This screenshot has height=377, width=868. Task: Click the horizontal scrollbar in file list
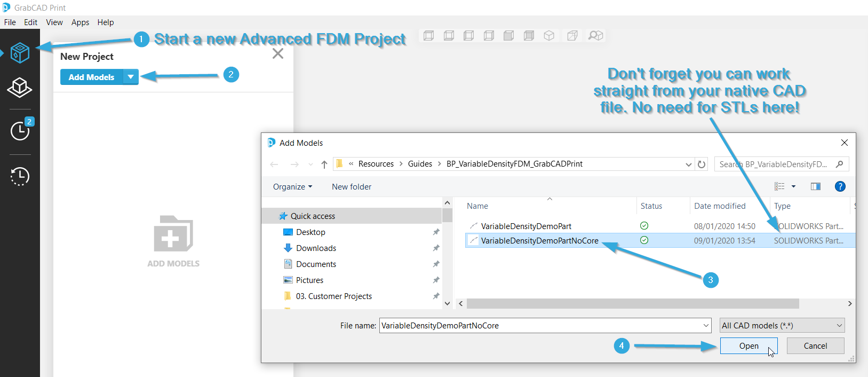pyautogui.click(x=633, y=303)
